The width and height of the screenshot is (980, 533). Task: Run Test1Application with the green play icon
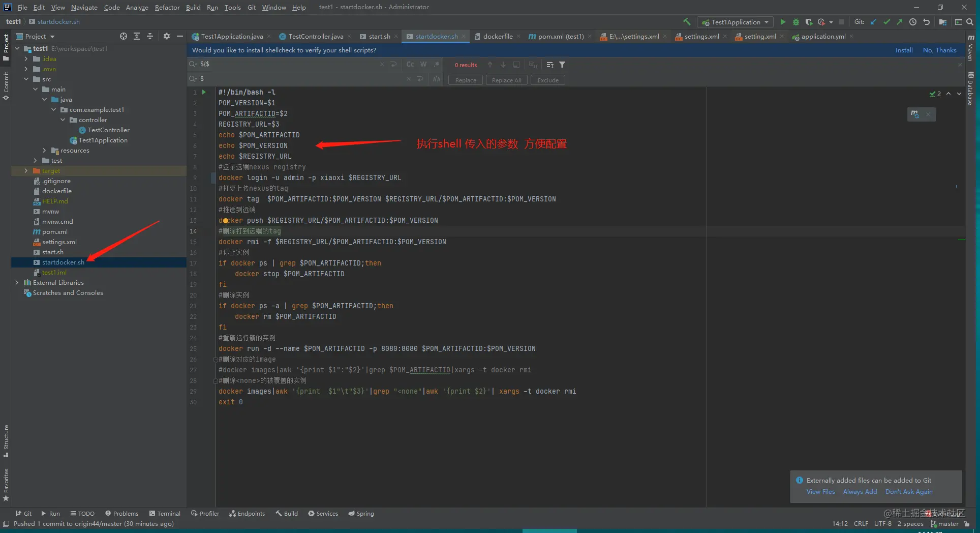click(x=783, y=22)
